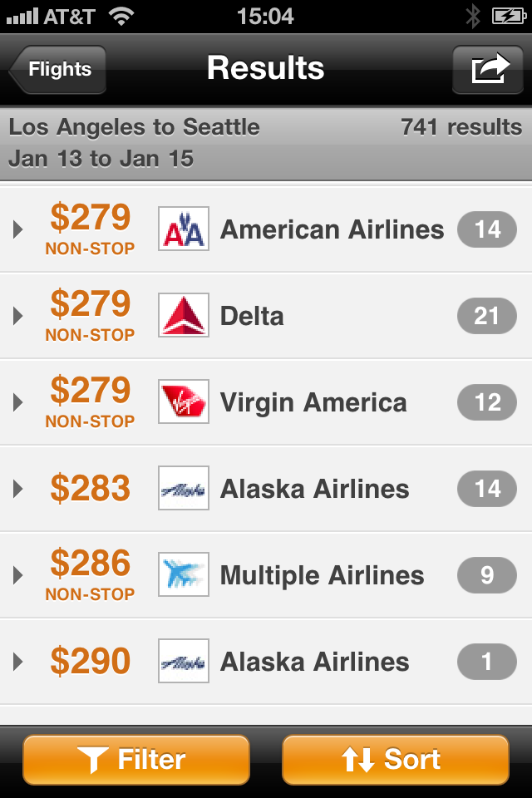The width and height of the screenshot is (532, 798).
Task: Tap the Bluetooth icon in status bar
Action: 472,15
